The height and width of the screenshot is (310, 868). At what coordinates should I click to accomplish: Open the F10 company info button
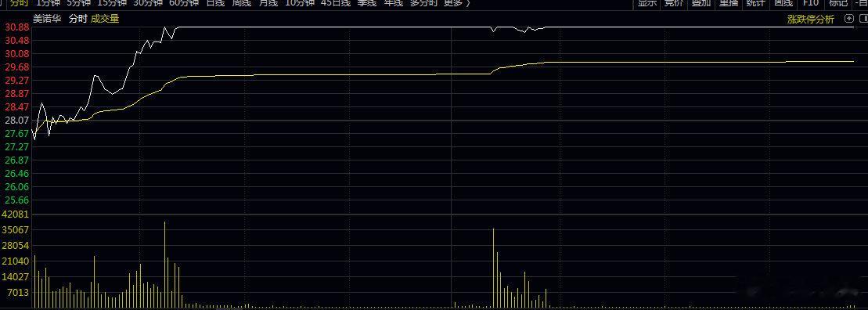coord(810,3)
